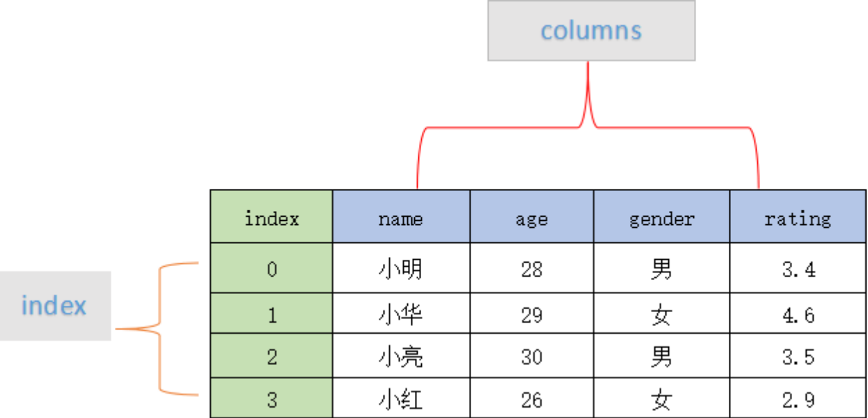
Task: Click index cell 3
Action: tap(271, 398)
